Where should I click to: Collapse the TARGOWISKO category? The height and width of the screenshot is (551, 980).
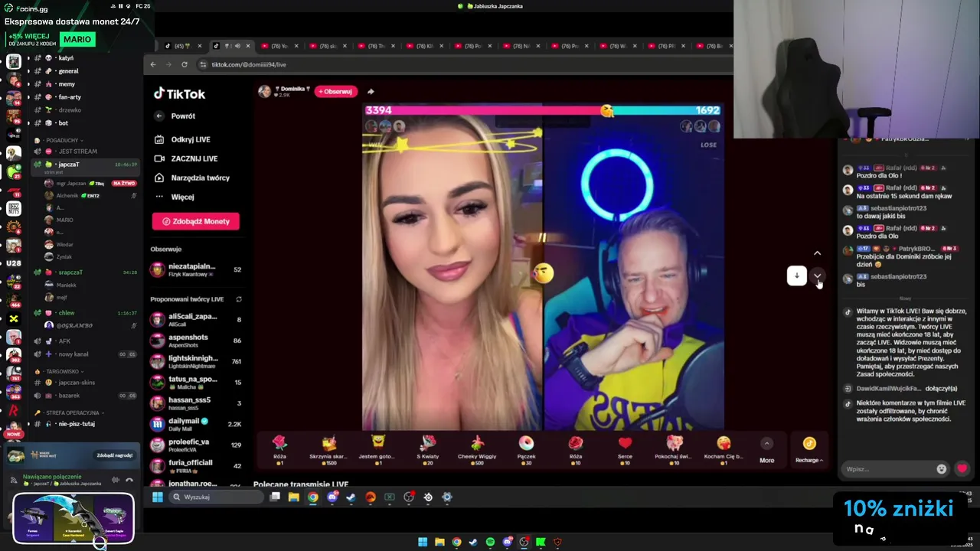tap(61, 371)
